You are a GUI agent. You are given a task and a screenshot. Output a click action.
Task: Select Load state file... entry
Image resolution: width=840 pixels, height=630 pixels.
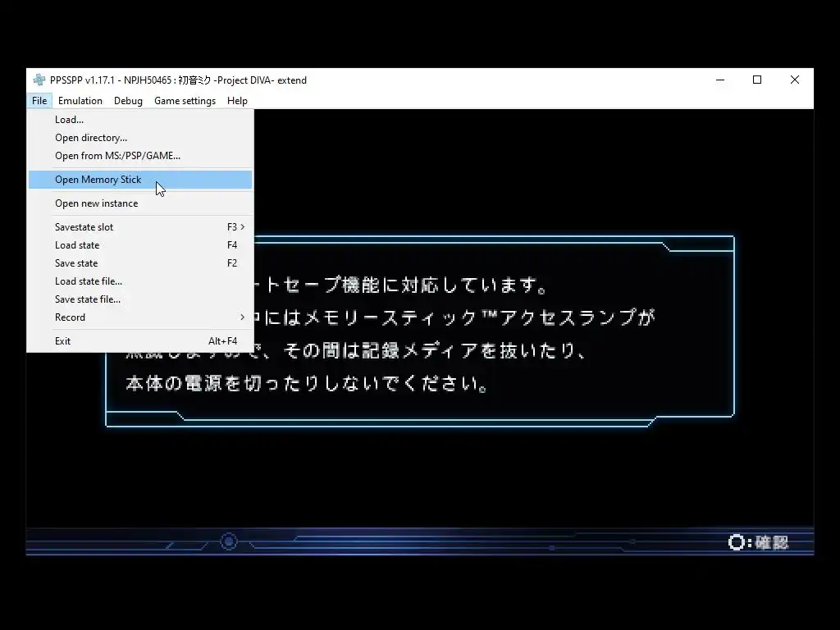pyautogui.click(x=140, y=281)
